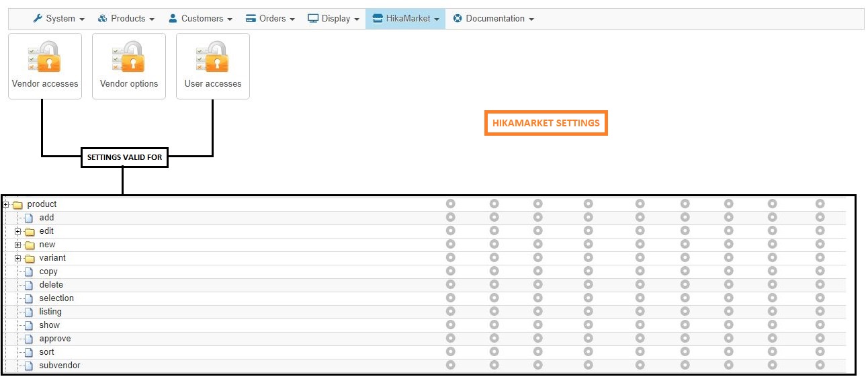Image resolution: width=868 pixels, height=381 pixels.
Task: Click the delete item file icon
Action: tap(28, 285)
